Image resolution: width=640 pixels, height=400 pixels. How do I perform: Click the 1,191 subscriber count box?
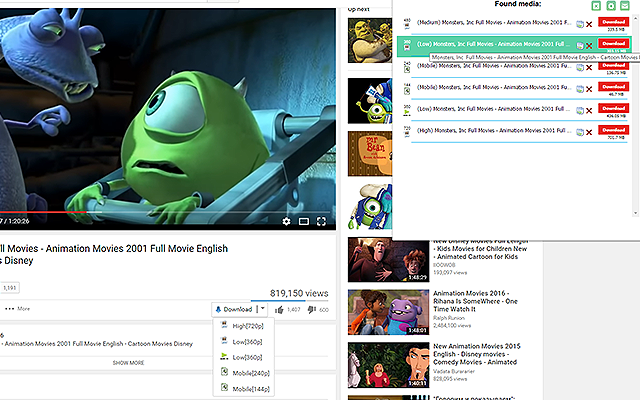pyautogui.click(x=9, y=288)
